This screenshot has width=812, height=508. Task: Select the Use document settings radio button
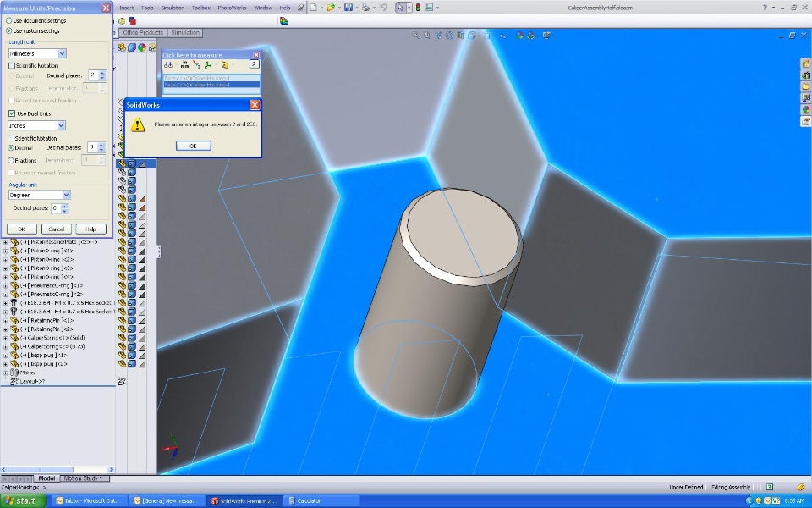point(9,20)
